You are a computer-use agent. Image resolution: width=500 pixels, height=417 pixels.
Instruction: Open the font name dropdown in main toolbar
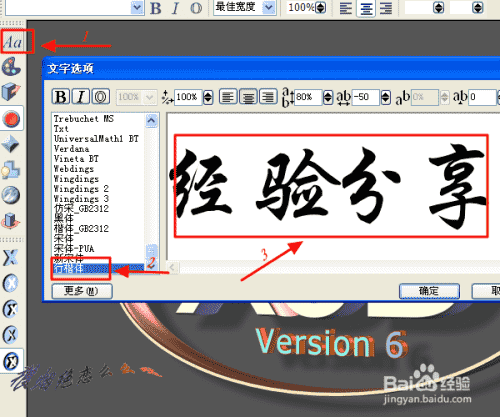coord(137,7)
